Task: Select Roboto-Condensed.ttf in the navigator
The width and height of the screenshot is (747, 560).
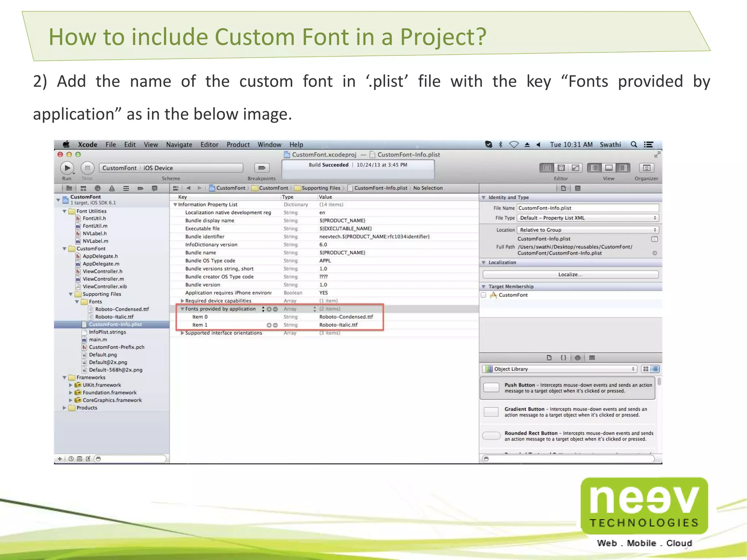Action: tap(122, 309)
